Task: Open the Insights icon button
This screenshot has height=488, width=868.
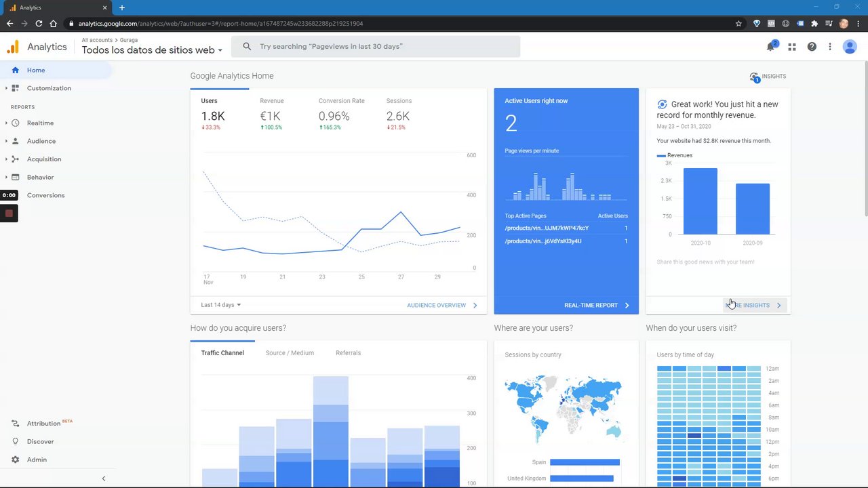Action: [768, 77]
